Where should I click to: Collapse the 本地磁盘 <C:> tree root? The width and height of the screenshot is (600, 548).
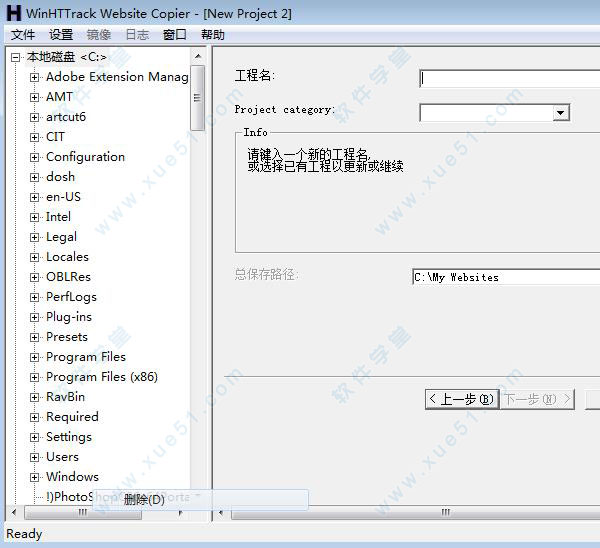point(15,57)
